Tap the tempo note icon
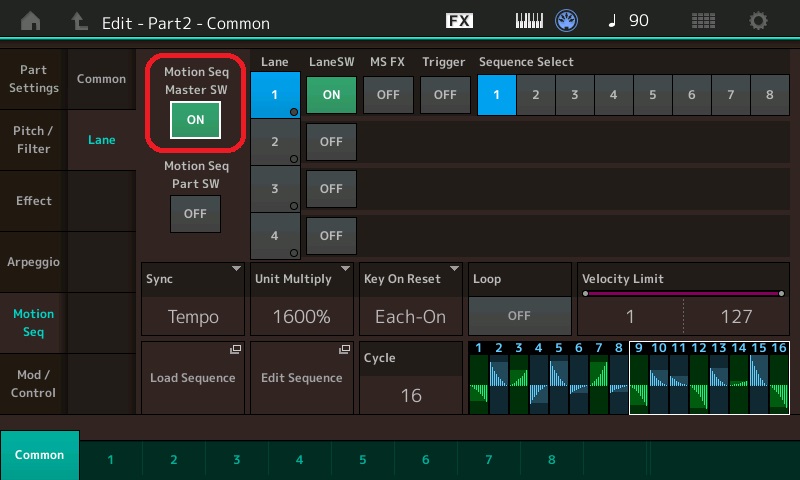This screenshot has height=480, width=800. (x=614, y=21)
